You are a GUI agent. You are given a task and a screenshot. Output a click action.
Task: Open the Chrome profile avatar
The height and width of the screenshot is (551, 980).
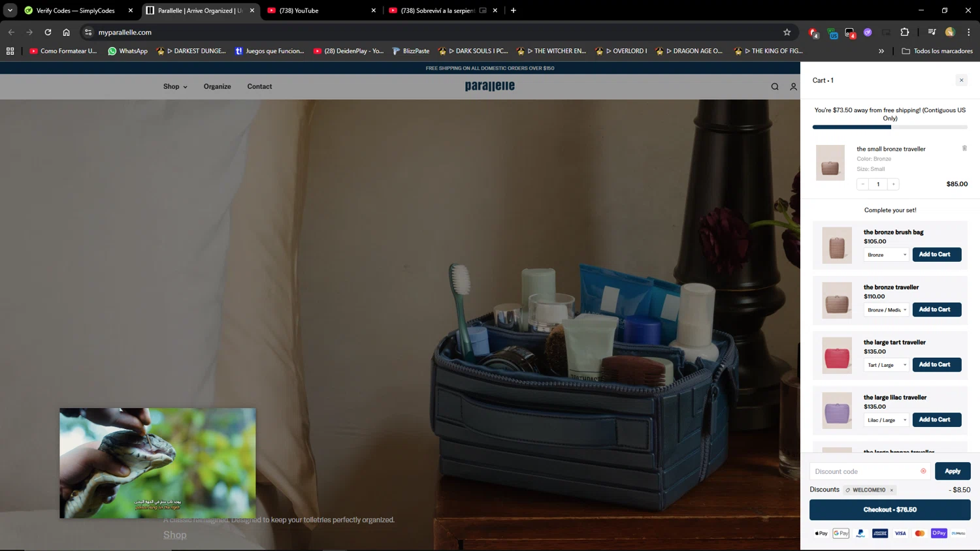950,32
